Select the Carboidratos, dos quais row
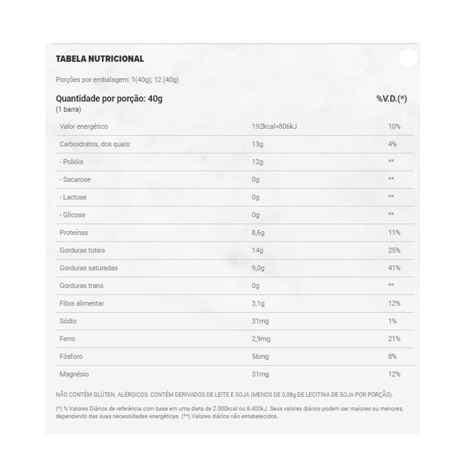The width and height of the screenshot is (476, 476). tap(95, 144)
